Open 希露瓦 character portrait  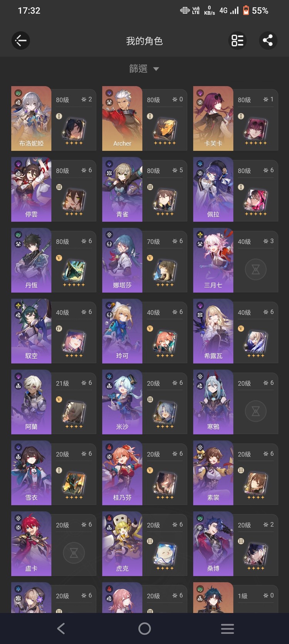pyautogui.click(x=213, y=331)
